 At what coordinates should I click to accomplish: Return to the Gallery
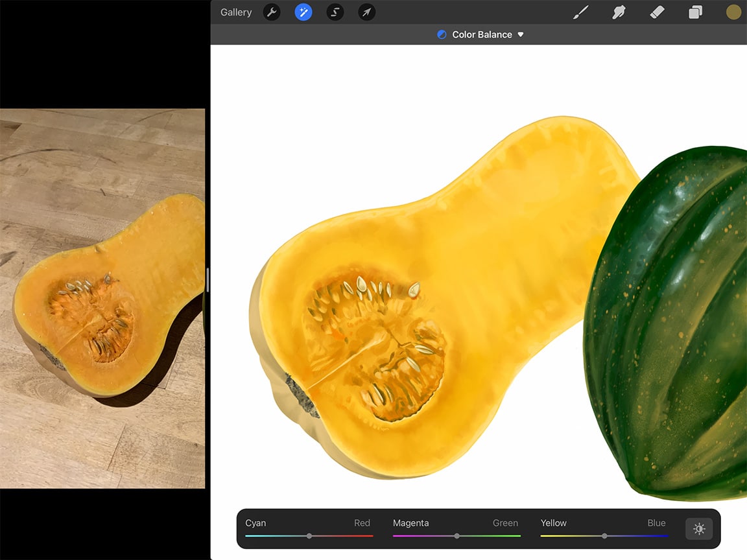[x=235, y=12]
